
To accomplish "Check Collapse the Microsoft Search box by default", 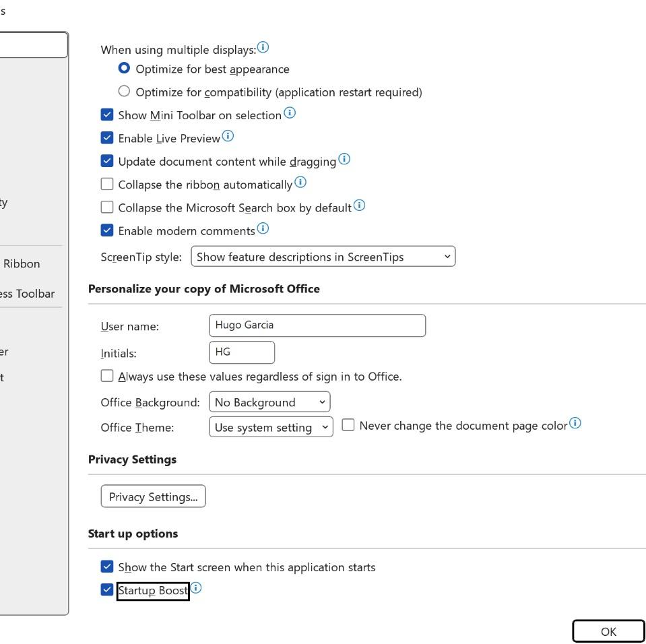I will point(107,207).
